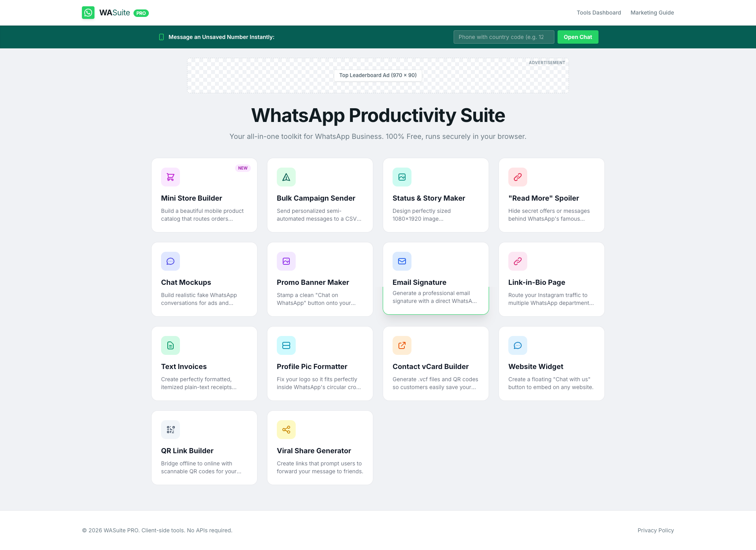Image resolution: width=756 pixels, height=550 pixels.
Task: Click the Viral Share Generator share icon
Action: tap(286, 430)
